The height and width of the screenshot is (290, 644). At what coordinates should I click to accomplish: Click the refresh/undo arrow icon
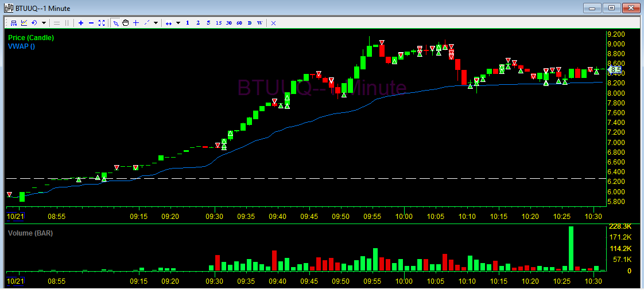pyautogui.click(x=34, y=23)
